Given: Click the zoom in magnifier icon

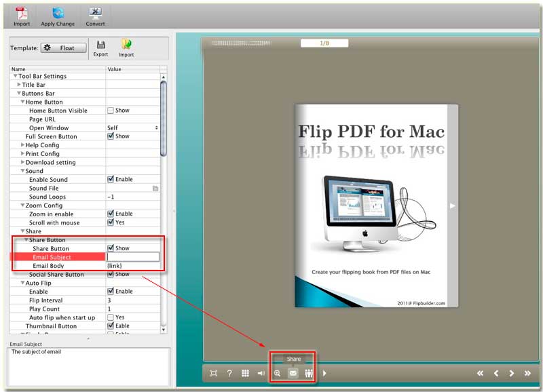Looking at the screenshot, I should point(277,373).
